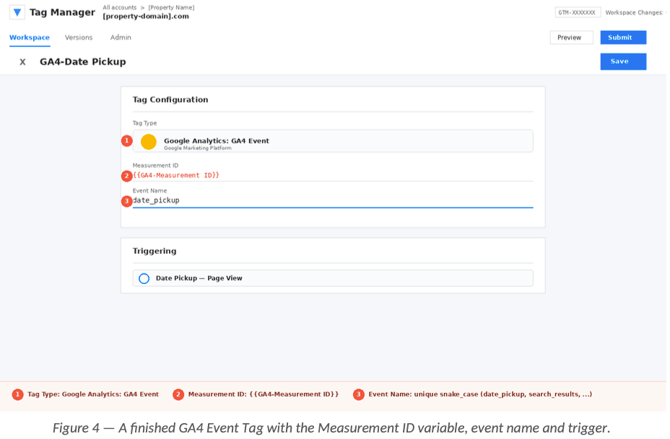
Task: Close the tag editor with the X icon
Action: [23, 62]
